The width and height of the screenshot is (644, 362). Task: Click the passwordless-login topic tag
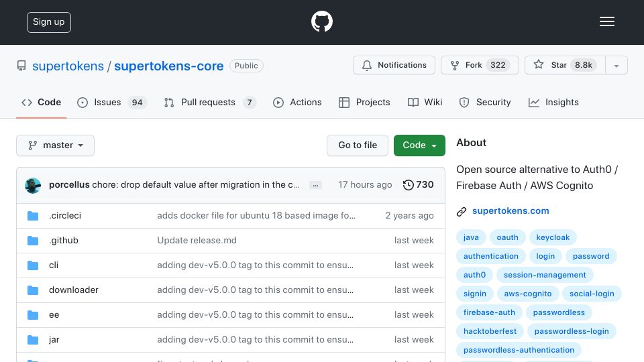(x=572, y=331)
